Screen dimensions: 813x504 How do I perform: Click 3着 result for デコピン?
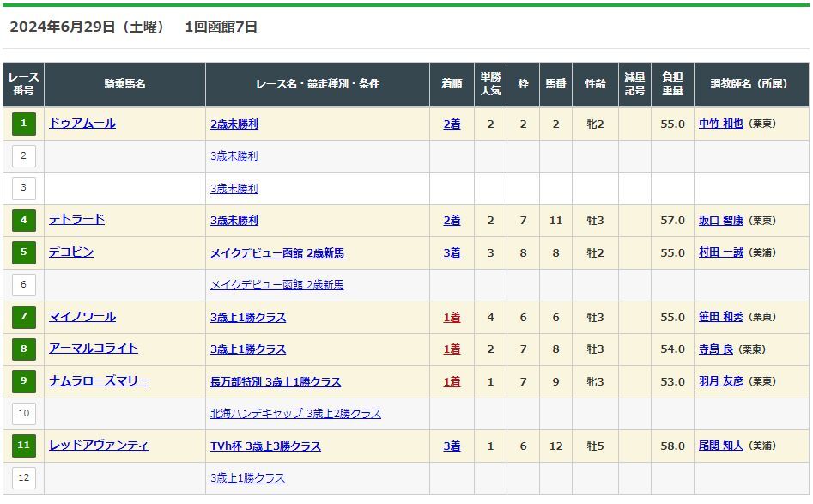(x=452, y=253)
